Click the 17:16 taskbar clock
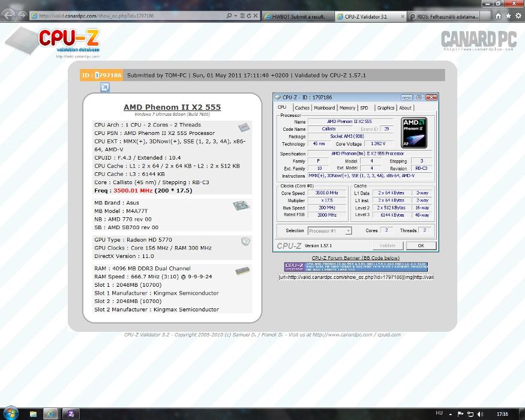Screen dimensions: 525x420 502,415
